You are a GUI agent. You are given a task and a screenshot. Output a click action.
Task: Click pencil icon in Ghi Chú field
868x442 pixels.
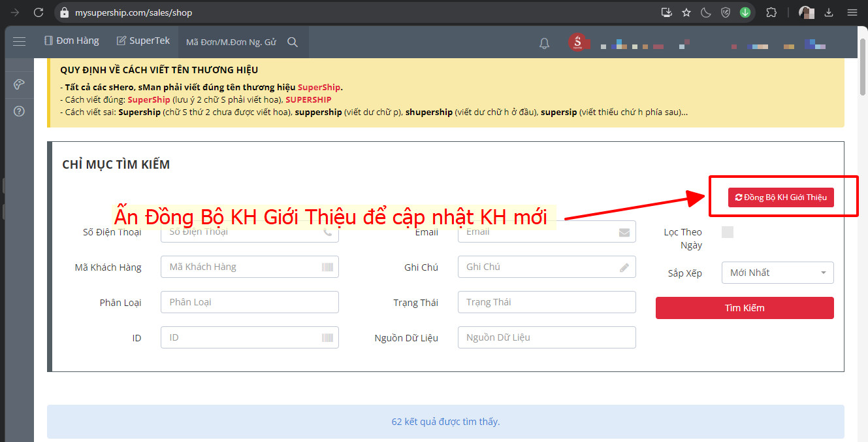click(624, 267)
